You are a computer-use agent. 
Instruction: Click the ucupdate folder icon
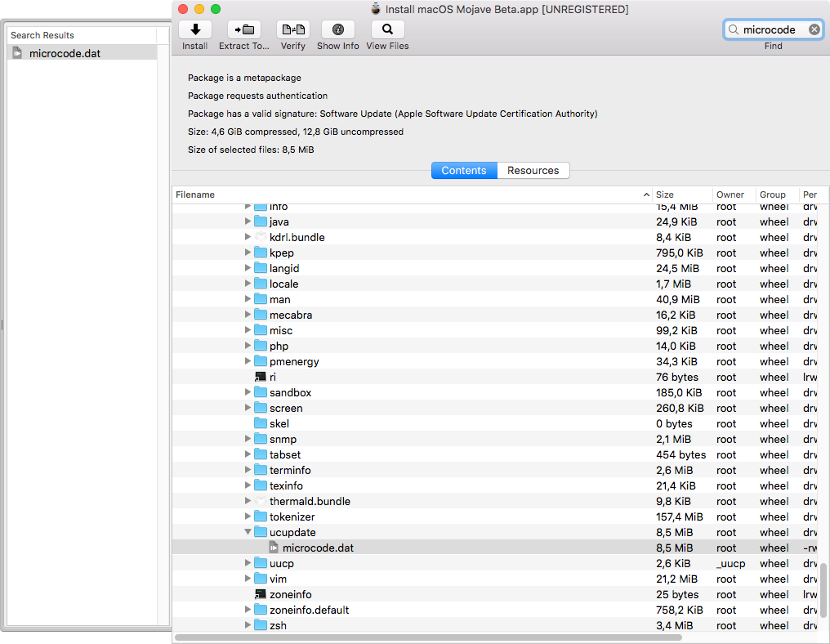point(261,532)
